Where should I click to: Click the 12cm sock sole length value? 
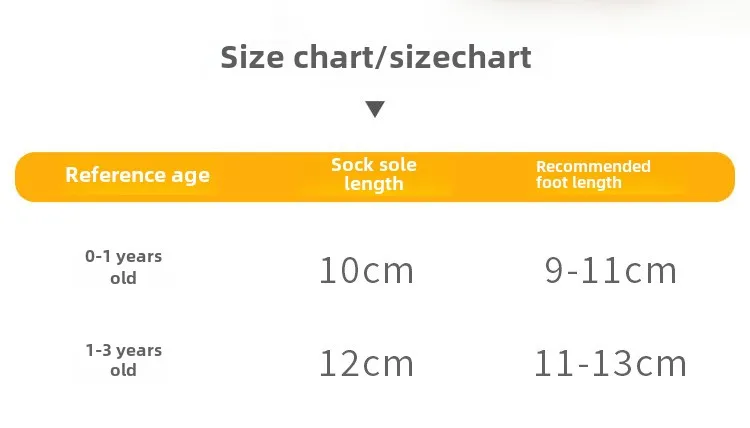point(366,363)
